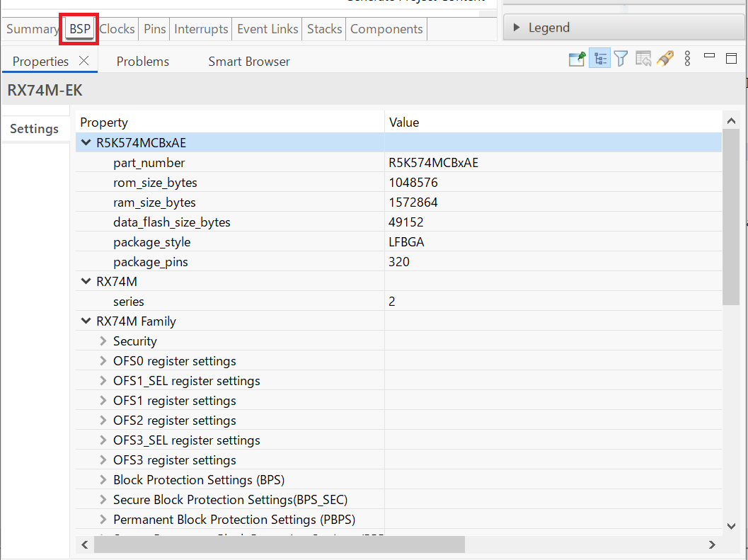The image size is (748, 560).
Task: Expand OFS2 register settings
Action: (x=103, y=420)
